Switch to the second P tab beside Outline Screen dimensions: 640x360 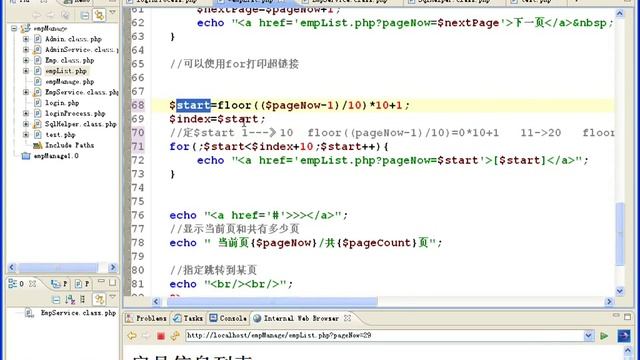click(x=82, y=284)
